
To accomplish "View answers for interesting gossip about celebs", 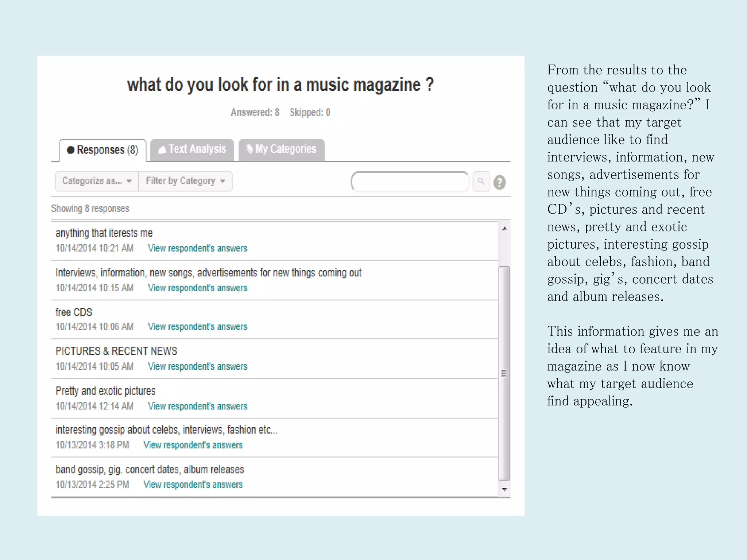I will pyautogui.click(x=193, y=445).
